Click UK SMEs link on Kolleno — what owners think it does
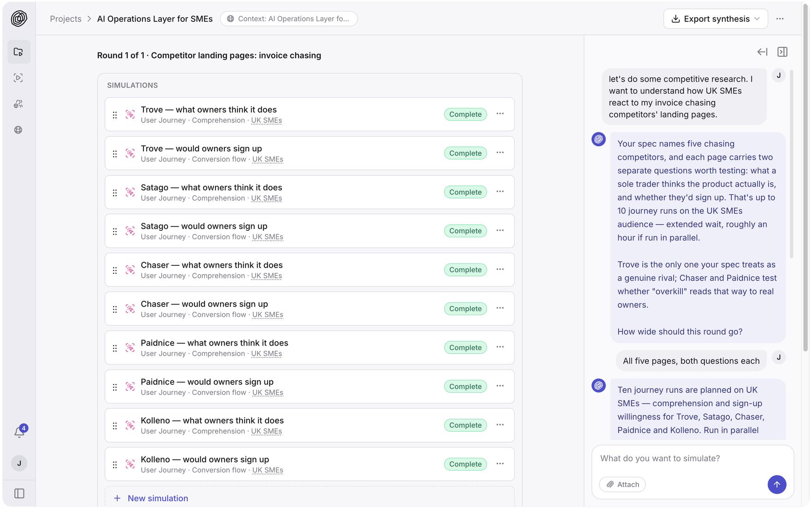 pos(266,431)
